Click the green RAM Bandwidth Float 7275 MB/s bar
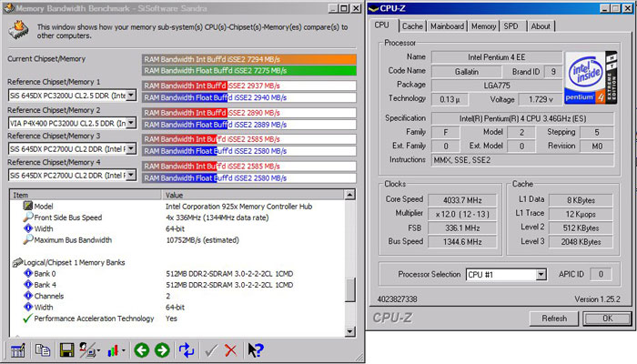 tap(249, 71)
